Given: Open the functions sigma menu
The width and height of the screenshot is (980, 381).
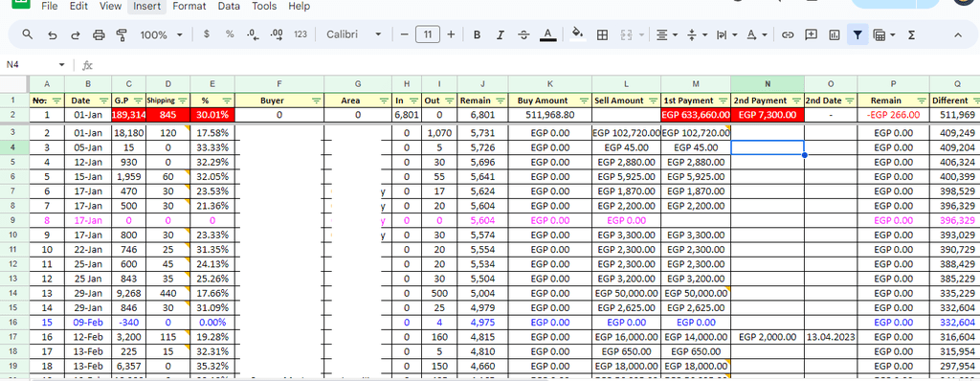Looking at the screenshot, I should (x=911, y=35).
